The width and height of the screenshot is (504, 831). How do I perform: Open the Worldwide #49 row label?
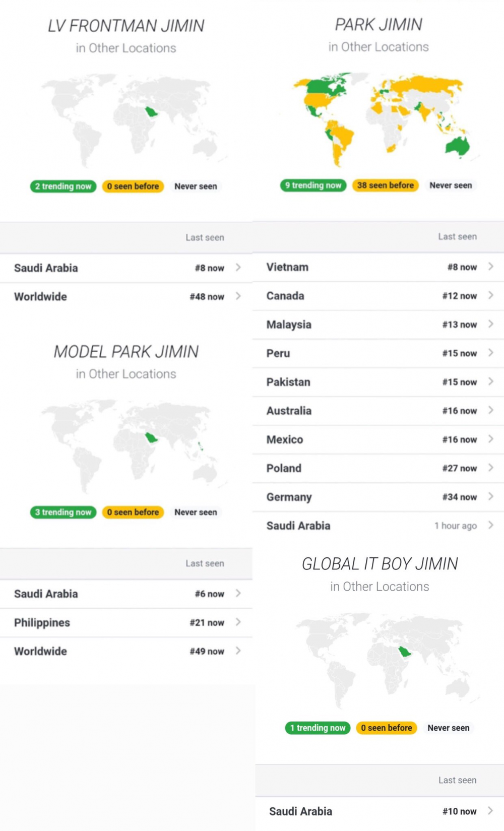(x=40, y=651)
